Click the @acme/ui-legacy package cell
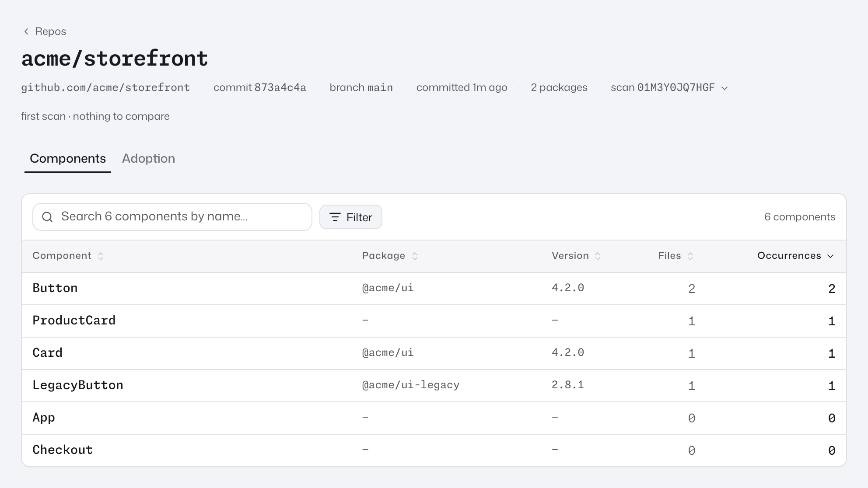 (411, 385)
